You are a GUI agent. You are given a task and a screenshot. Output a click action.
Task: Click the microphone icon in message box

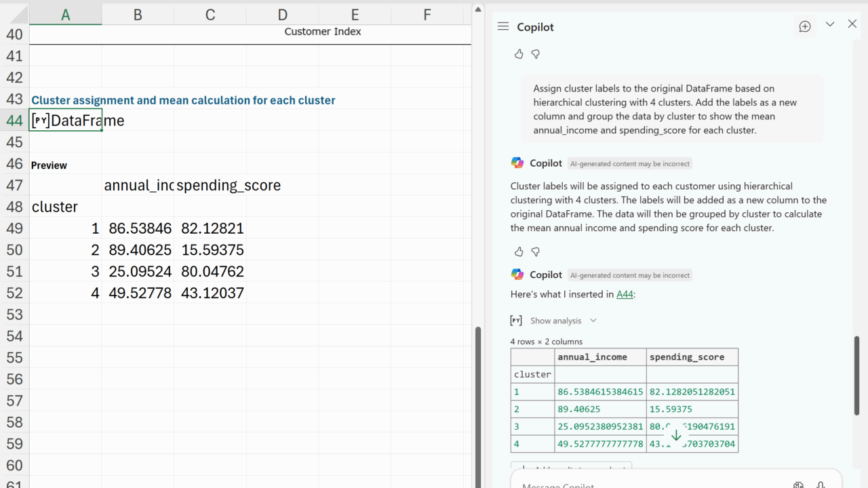(821, 485)
